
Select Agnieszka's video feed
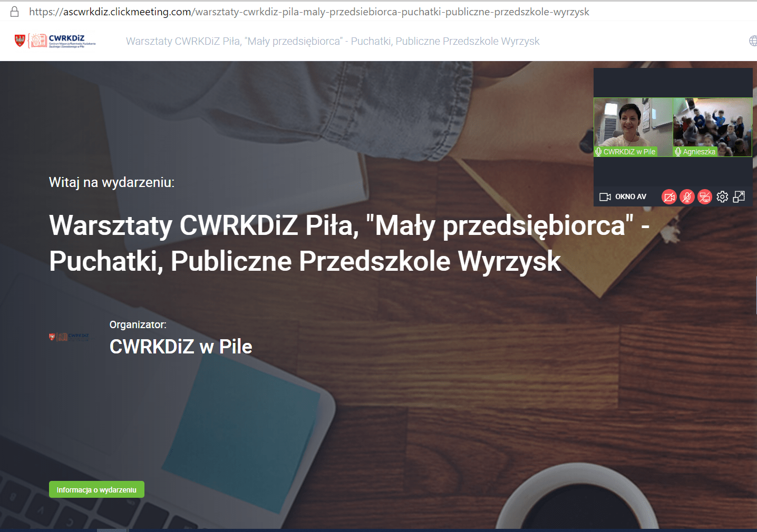(712, 124)
